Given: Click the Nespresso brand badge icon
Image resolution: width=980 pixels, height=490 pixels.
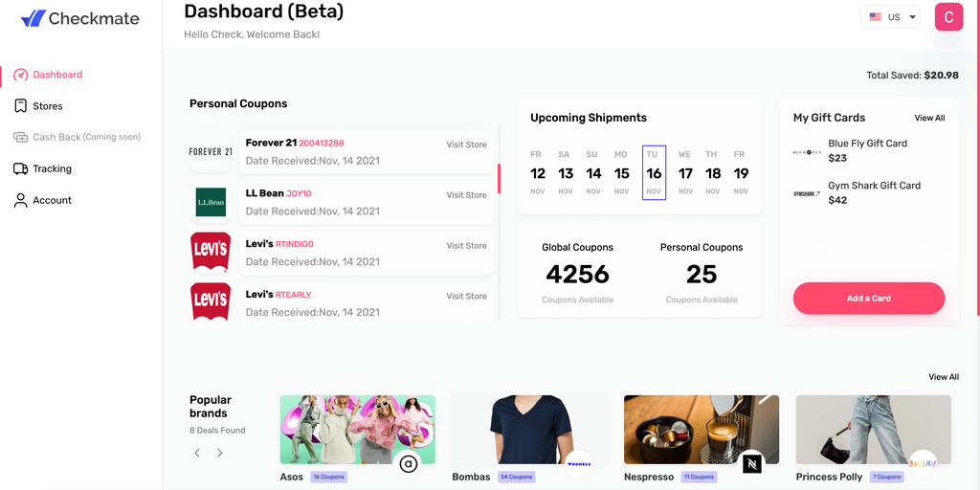Looking at the screenshot, I should coord(752,463).
